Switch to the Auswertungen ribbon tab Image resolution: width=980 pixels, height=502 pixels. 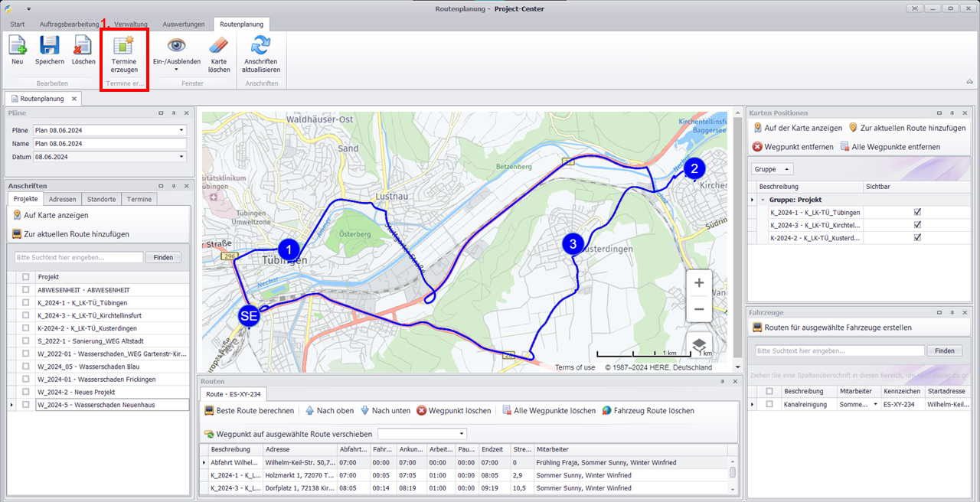pos(182,24)
